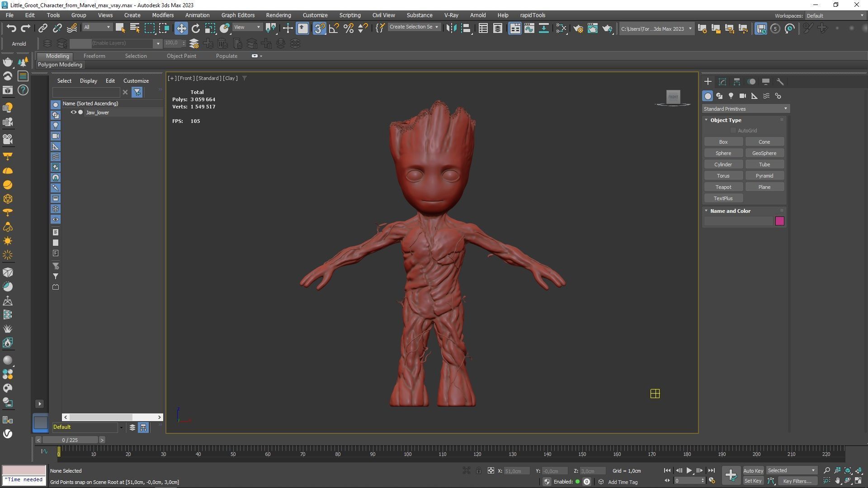The width and height of the screenshot is (868, 488).
Task: Toggle the selection lock padlock icon
Action: click(479, 471)
